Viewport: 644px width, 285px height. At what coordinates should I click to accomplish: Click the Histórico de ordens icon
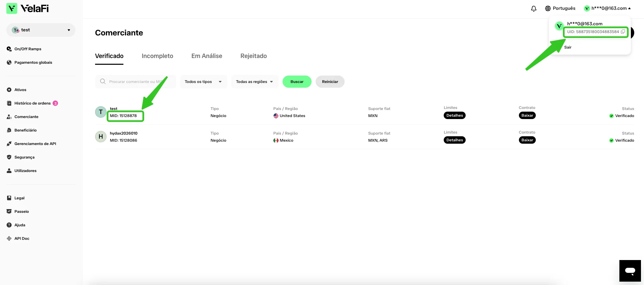tap(9, 103)
